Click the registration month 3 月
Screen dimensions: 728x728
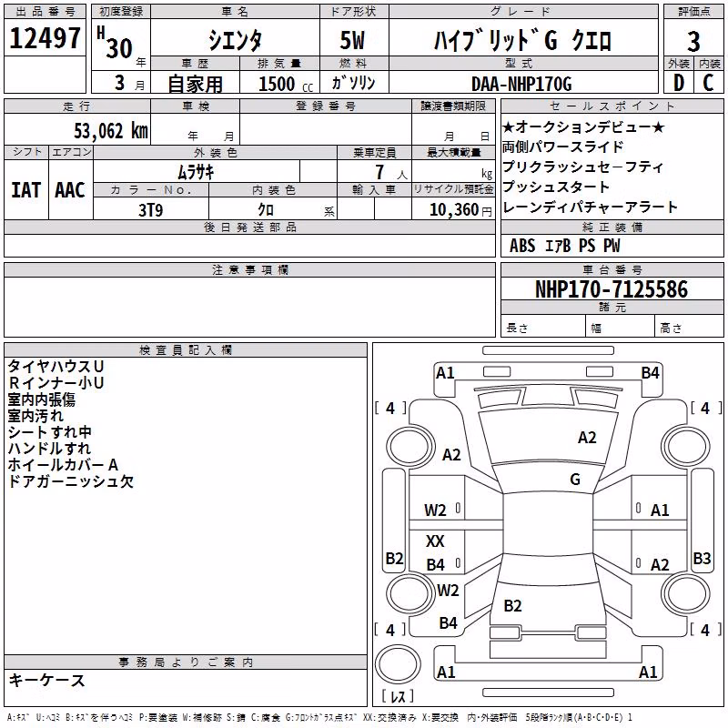point(129,83)
